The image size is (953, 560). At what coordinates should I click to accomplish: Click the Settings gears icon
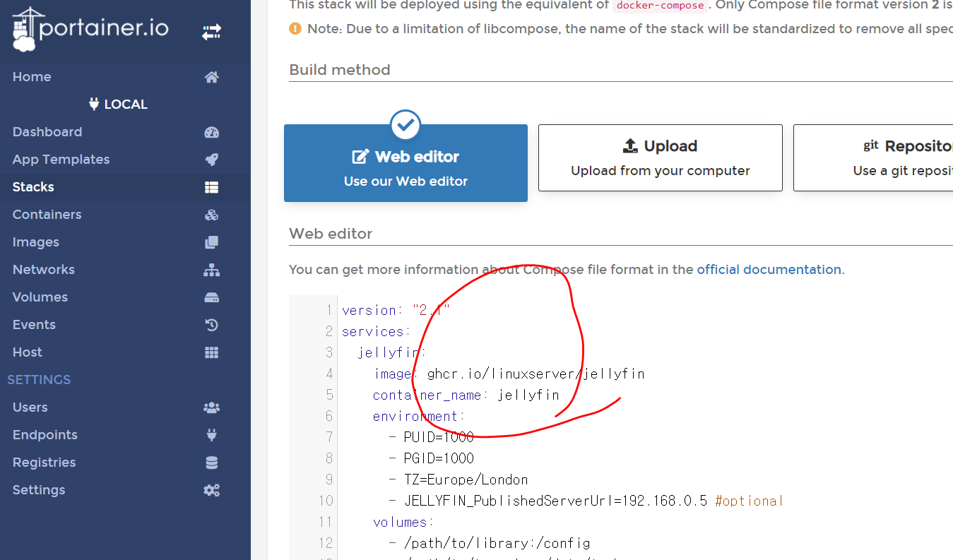[x=211, y=490]
